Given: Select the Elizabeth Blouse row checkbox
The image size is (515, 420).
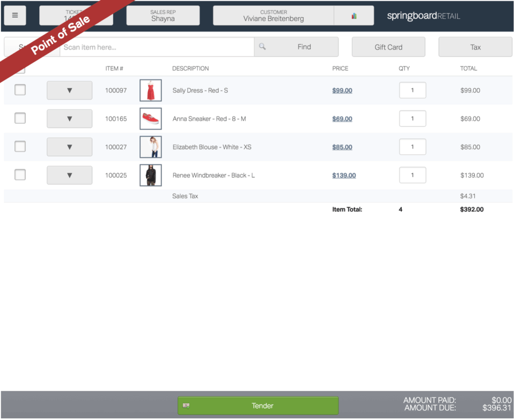Looking at the screenshot, I should [20, 146].
